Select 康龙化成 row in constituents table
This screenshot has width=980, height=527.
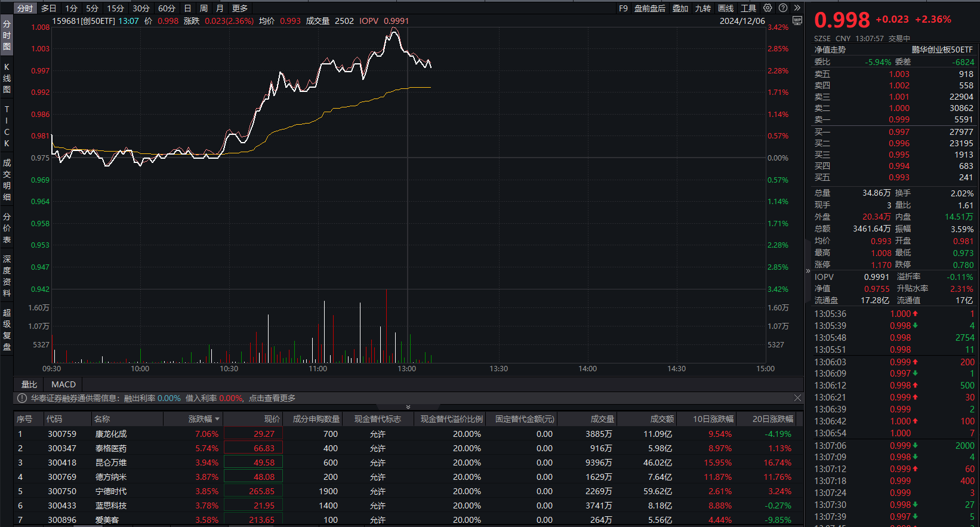coord(111,434)
